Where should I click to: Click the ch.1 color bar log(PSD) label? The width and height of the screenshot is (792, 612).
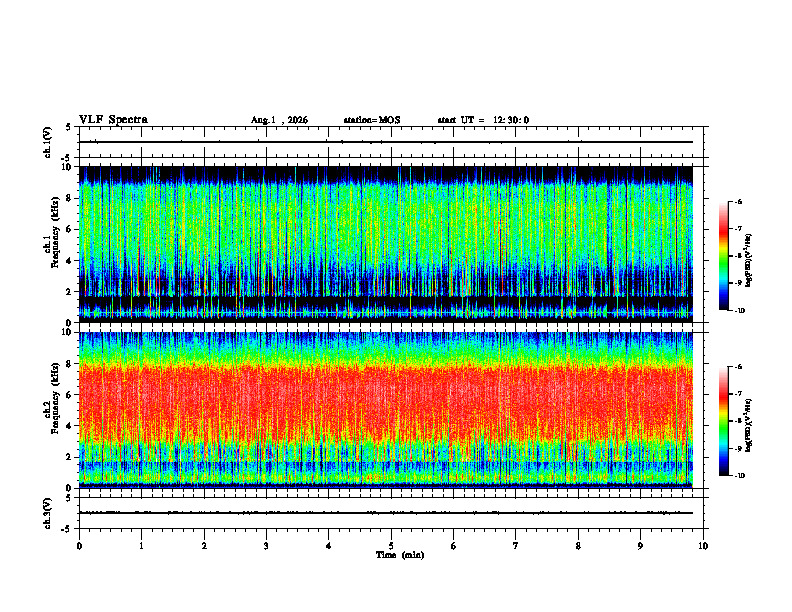pyautogui.click(x=749, y=261)
